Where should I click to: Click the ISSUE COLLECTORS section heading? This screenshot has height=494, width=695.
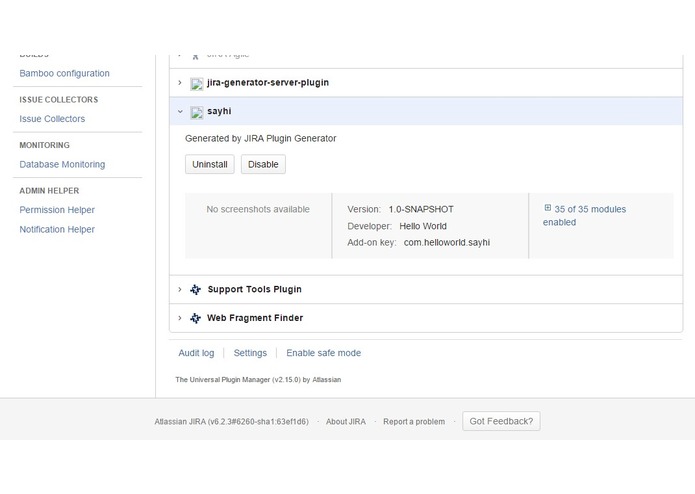[59, 100]
